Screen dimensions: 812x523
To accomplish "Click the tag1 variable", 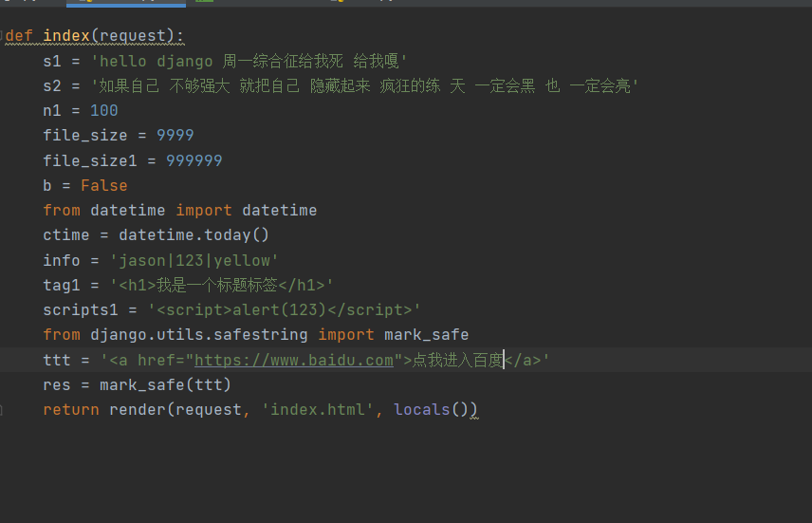I will [x=62, y=285].
